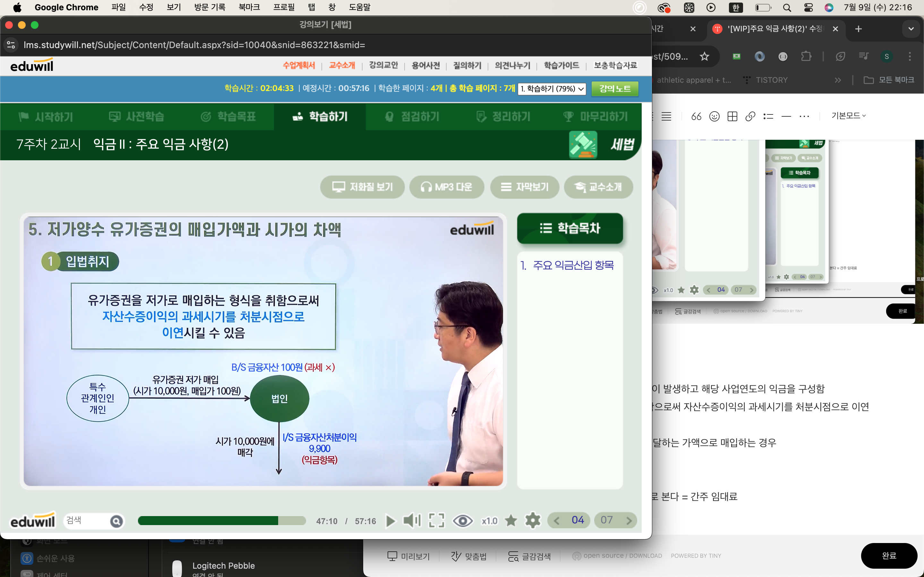Open the 강의노트 button
Image resolution: width=924 pixels, height=577 pixels.
pos(615,89)
